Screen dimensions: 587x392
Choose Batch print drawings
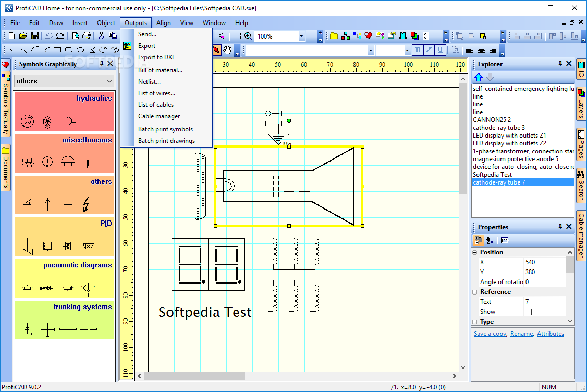click(x=167, y=141)
